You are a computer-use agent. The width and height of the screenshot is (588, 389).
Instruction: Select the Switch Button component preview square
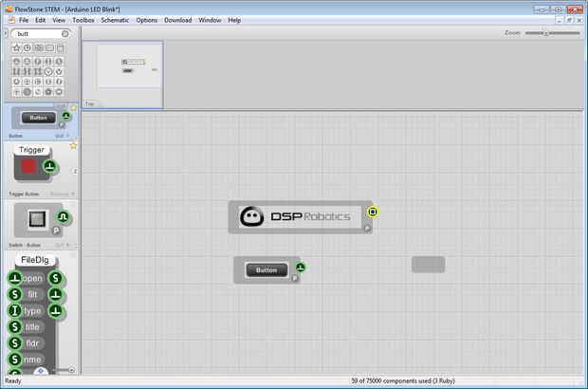click(x=37, y=219)
